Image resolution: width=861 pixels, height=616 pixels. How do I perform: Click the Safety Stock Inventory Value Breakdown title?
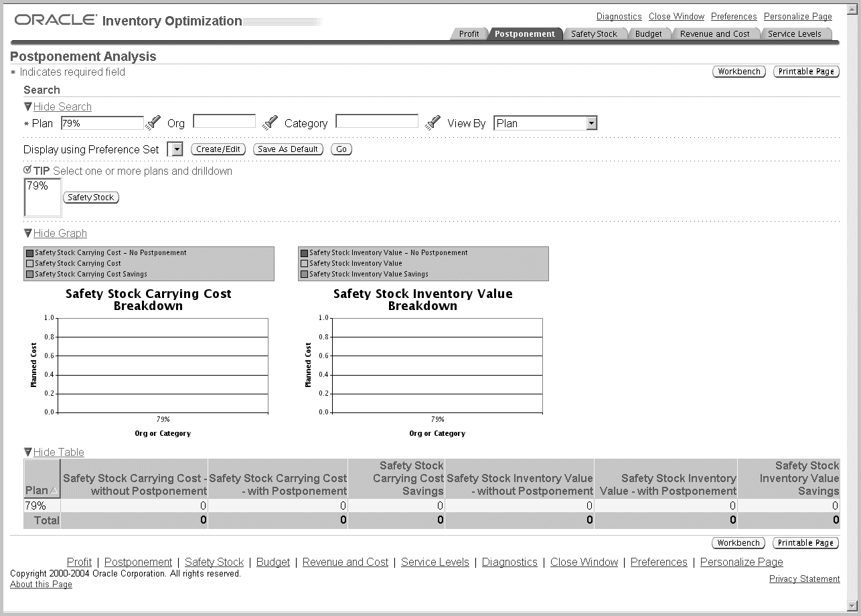click(x=422, y=299)
